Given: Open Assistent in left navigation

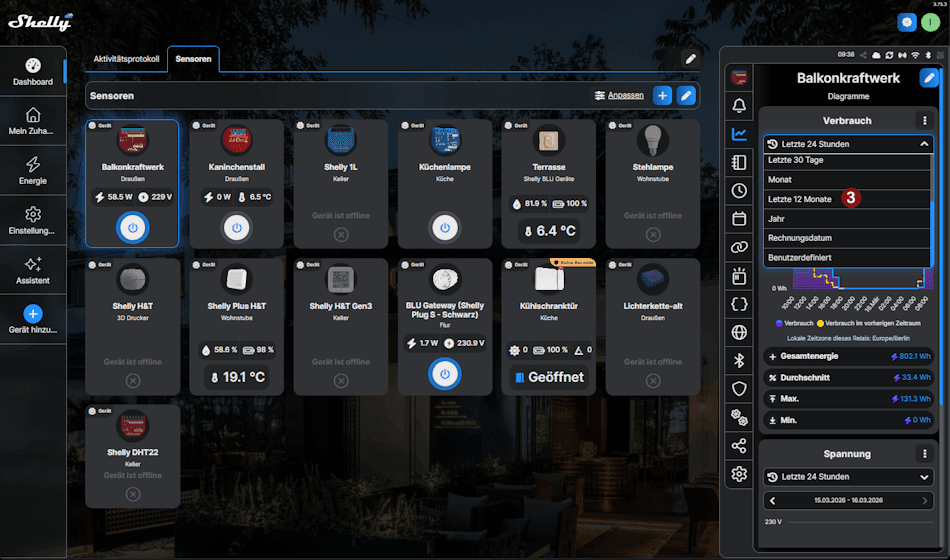Looking at the screenshot, I should tap(33, 270).
